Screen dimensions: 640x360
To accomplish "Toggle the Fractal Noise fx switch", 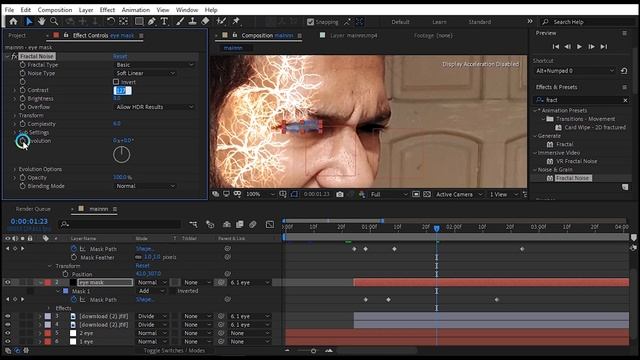I will [x=14, y=56].
